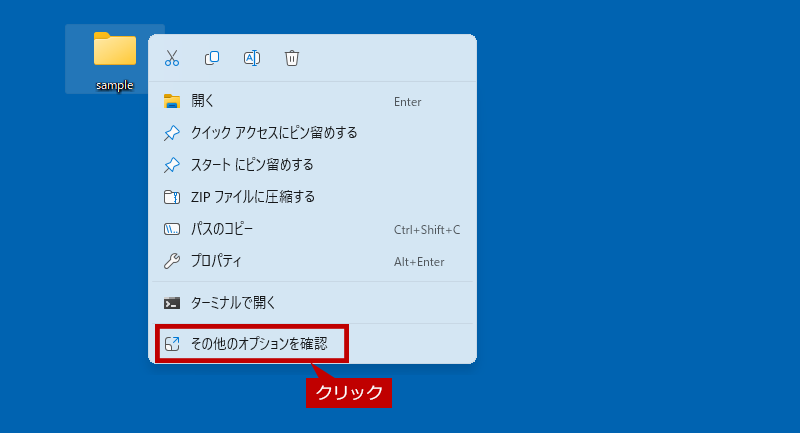The width and height of the screenshot is (800, 433).
Task: Select スタート にピン留めする
Action: (312, 165)
